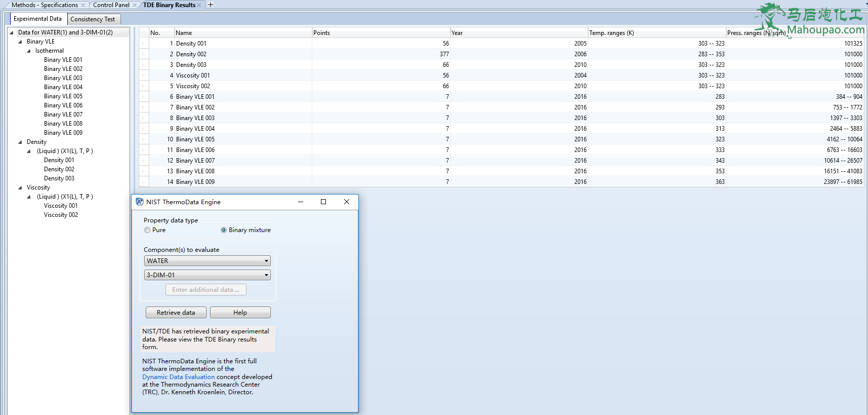Select Binary VLE 003 in the tree

click(x=63, y=78)
